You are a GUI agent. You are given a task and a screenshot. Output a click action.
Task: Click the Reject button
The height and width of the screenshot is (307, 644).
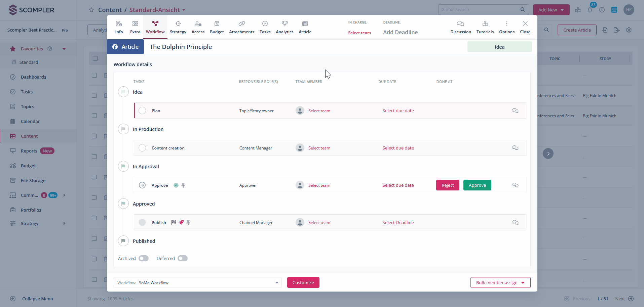447,185
